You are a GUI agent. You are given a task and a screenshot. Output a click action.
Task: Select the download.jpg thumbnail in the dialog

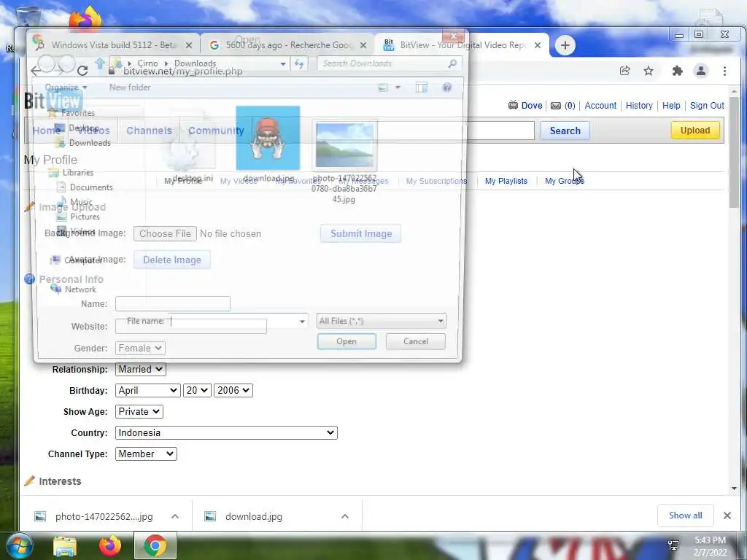pos(268,138)
